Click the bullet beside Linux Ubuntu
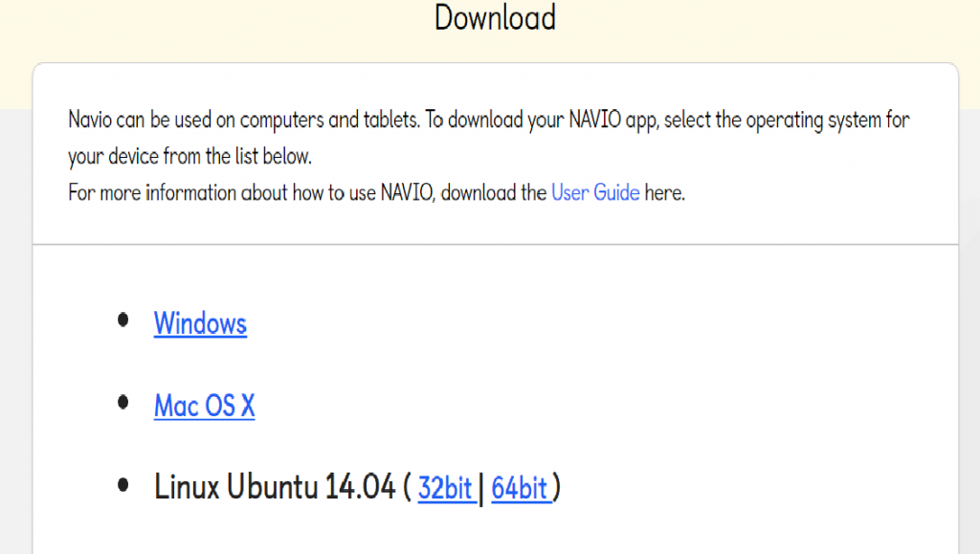Image resolution: width=980 pixels, height=554 pixels. pyautogui.click(x=122, y=485)
